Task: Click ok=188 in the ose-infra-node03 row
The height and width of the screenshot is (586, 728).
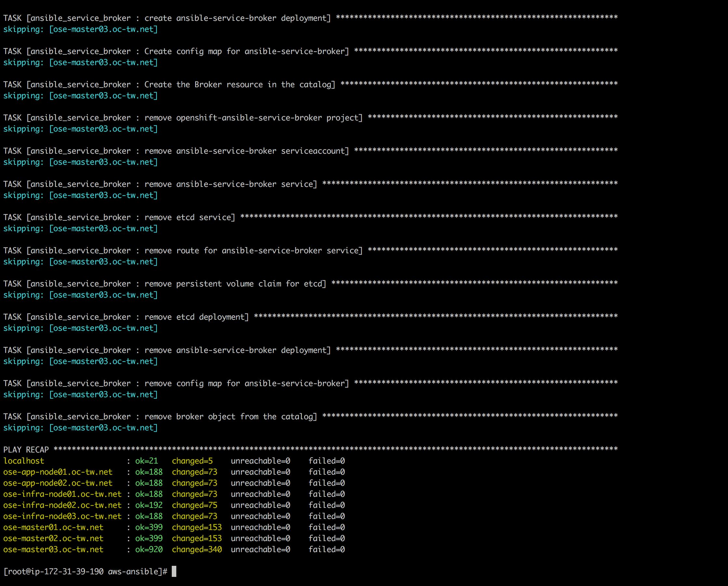Action: 149,516
